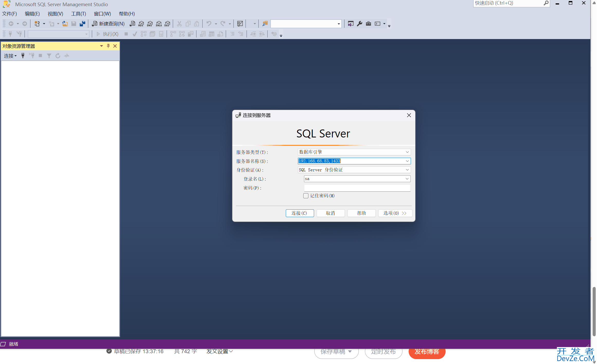Click the Navigate Backward arrow icon
The image size is (597, 364).
[11, 24]
